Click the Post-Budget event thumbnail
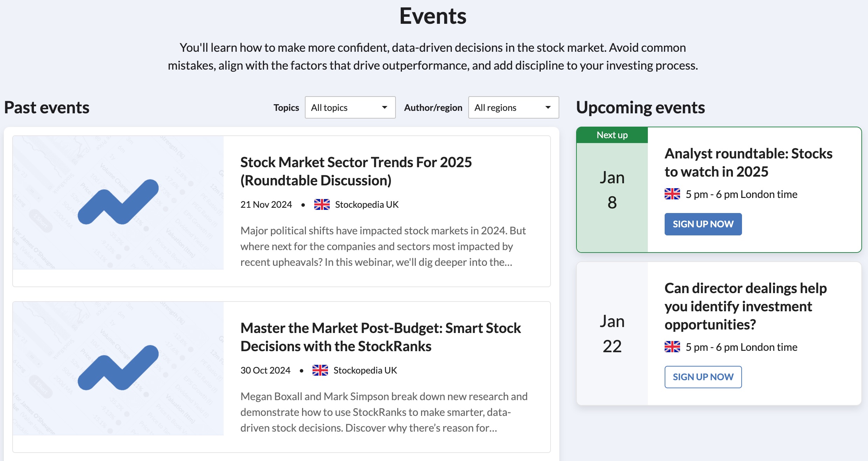The width and height of the screenshot is (868, 461). (x=118, y=368)
